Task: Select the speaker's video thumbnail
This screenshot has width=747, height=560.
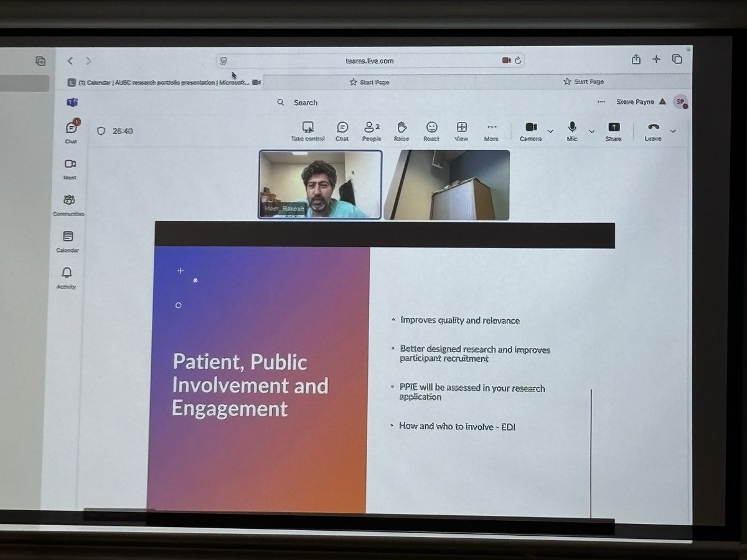Action: [320, 184]
